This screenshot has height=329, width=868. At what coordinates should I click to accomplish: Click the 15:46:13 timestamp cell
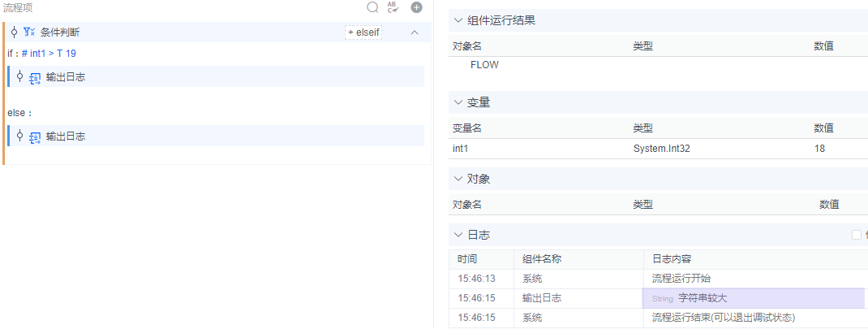(477, 279)
